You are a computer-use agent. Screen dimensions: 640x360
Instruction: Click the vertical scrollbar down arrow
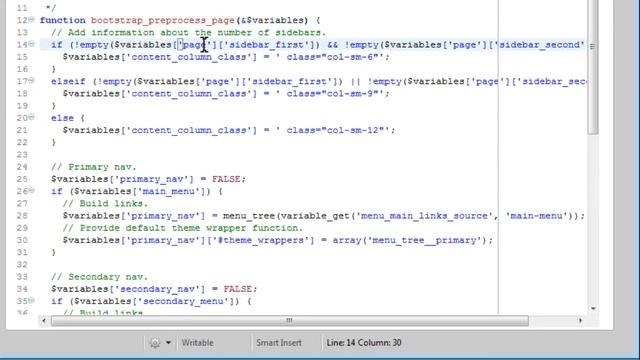[x=593, y=309]
